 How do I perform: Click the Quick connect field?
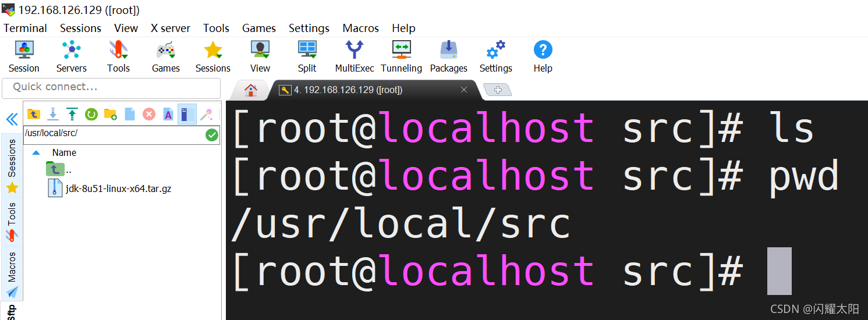click(111, 88)
